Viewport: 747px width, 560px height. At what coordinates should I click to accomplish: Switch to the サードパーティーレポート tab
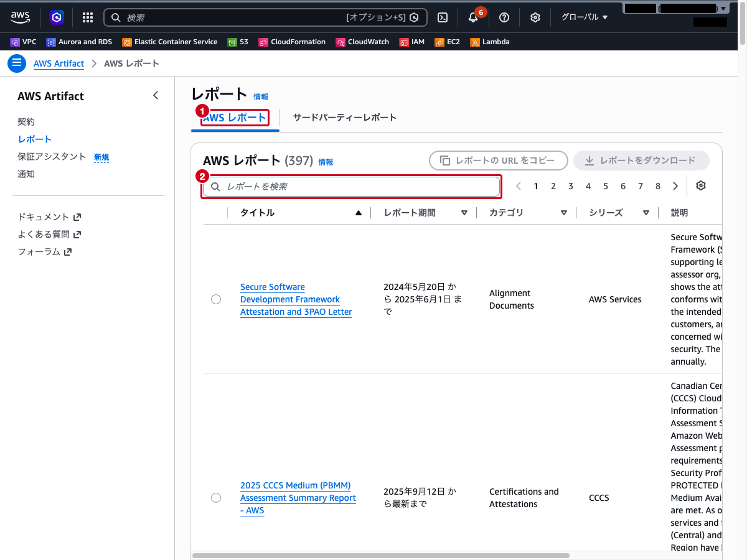[345, 118]
